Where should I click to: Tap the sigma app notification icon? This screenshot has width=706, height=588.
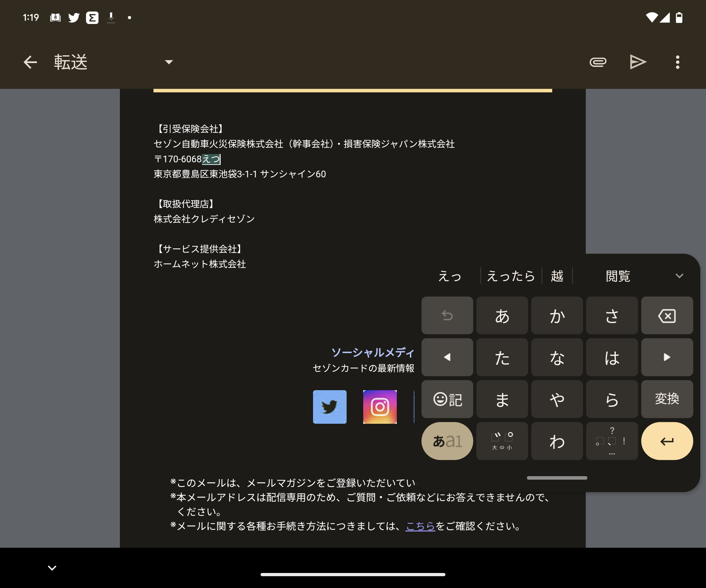click(x=92, y=18)
